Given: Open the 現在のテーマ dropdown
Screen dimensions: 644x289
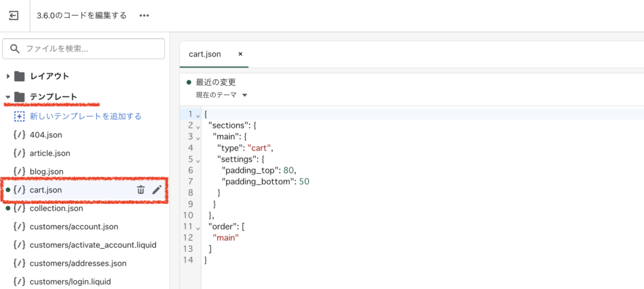Looking at the screenshot, I should (x=221, y=95).
